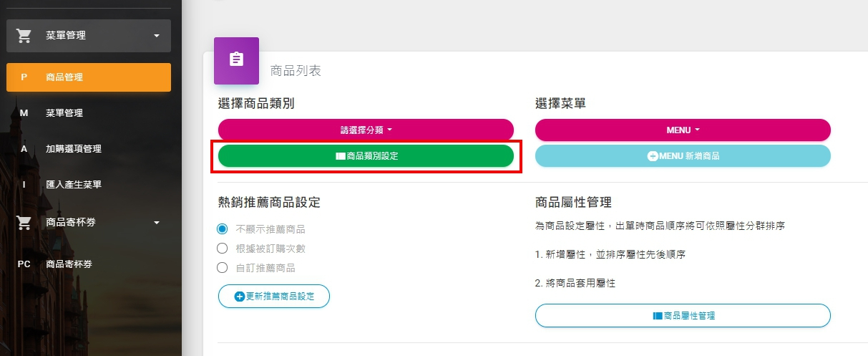Open the pink MENU dropdown
Image resolution: width=868 pixels, height=356 pixels.
coord(683,130)
